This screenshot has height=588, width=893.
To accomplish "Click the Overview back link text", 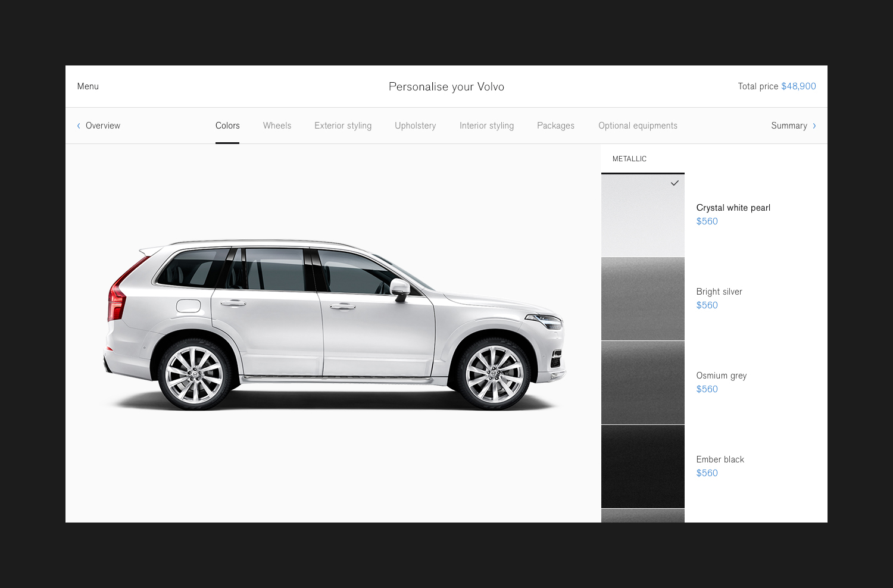I will (103, 126).
